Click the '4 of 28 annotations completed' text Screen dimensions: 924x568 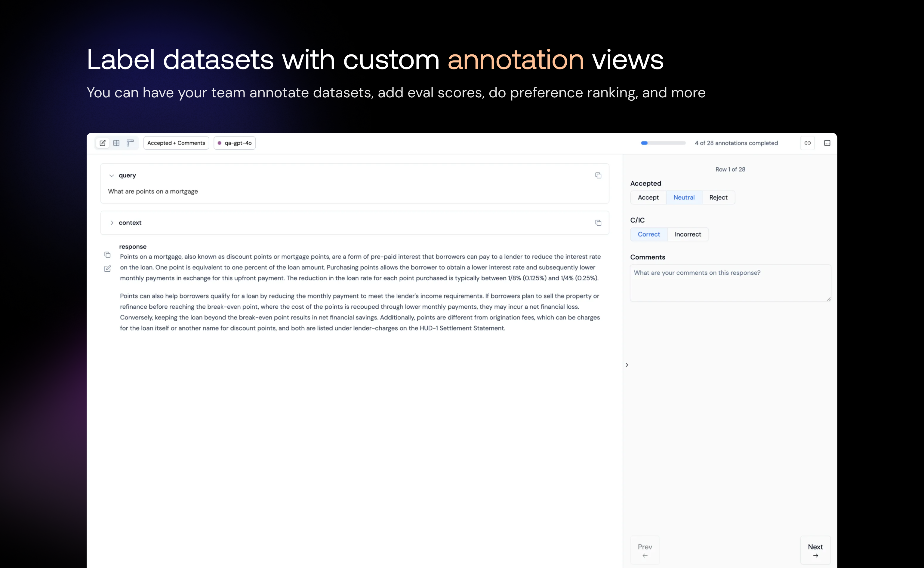click(736, 143)
